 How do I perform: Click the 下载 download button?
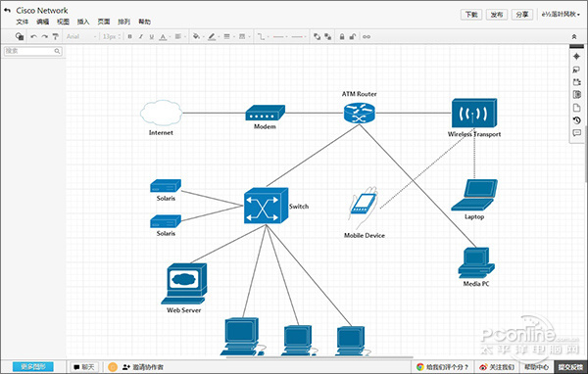point(471,15)
